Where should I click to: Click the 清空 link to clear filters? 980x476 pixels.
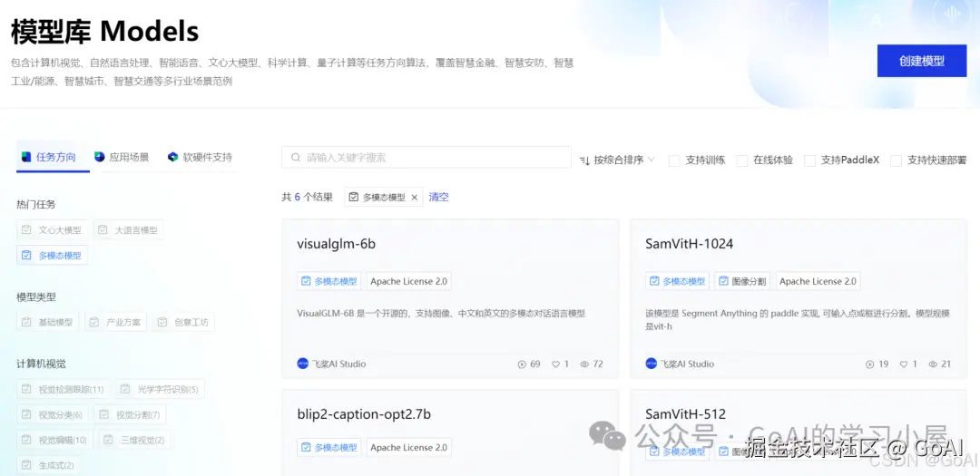coord(439,198)
